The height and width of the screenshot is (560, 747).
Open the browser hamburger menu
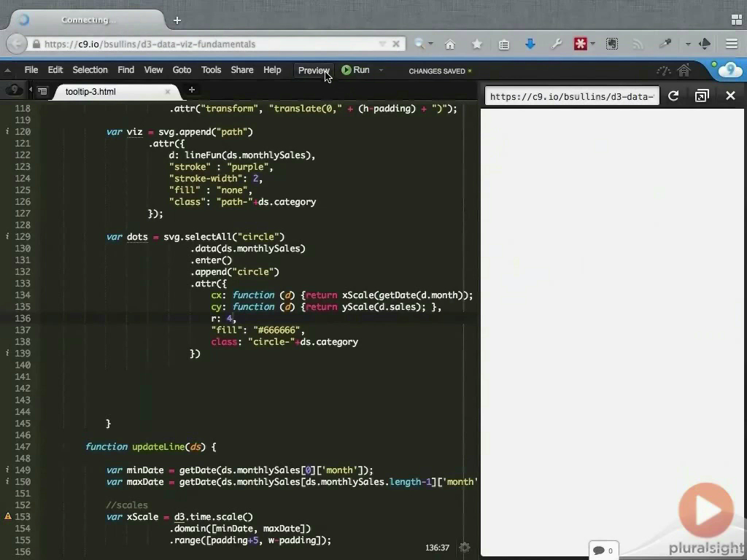point(731,44)
